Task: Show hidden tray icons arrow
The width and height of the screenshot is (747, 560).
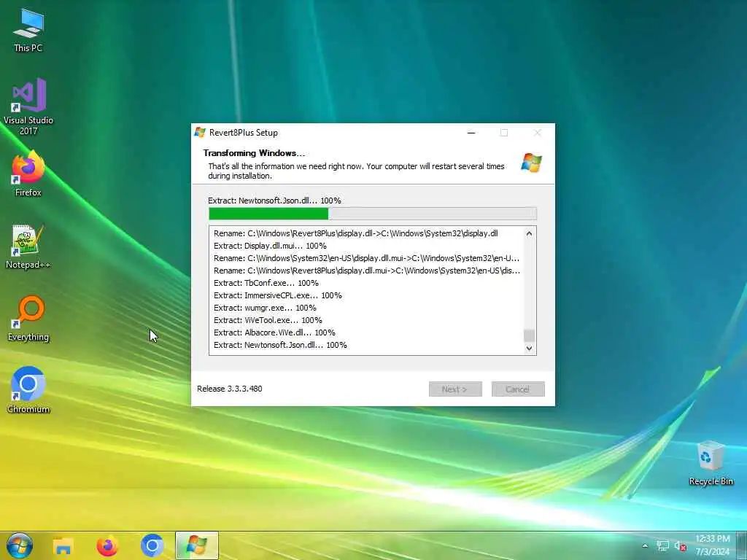Action: (x=645, y=546)
